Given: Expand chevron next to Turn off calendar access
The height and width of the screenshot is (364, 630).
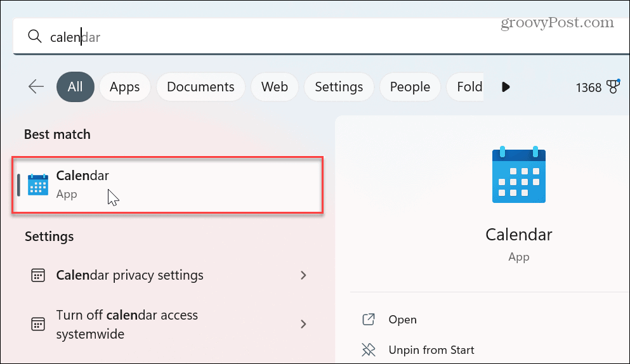Looking at the screenshot, I should [x=303, y=324].
